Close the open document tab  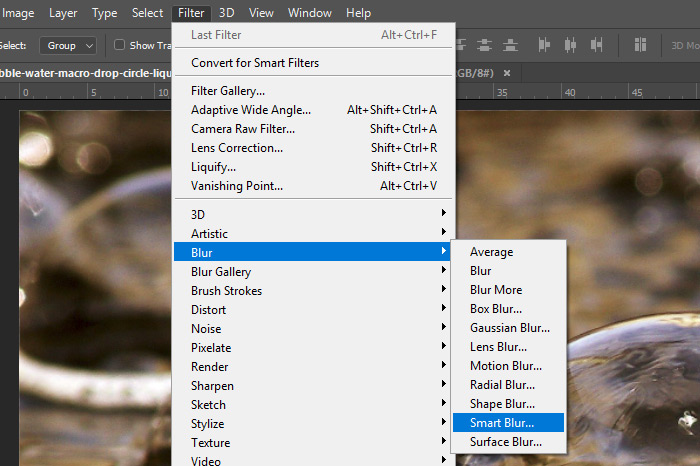[507, 73]
